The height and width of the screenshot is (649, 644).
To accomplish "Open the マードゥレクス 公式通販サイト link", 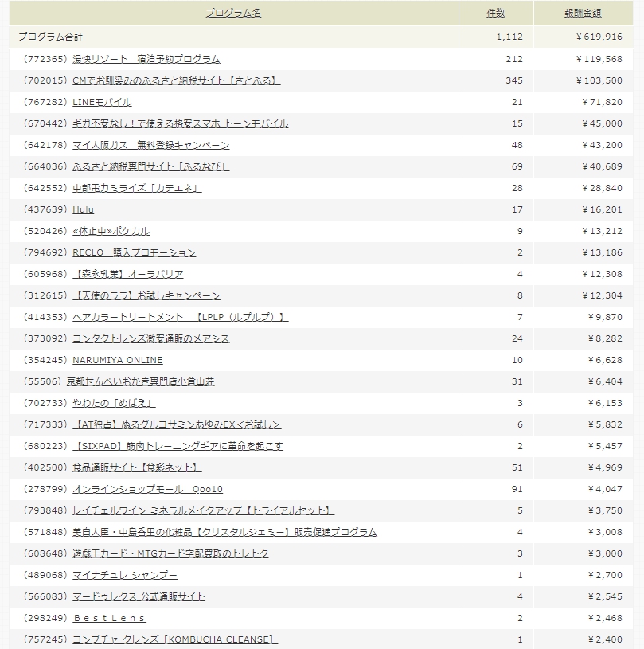I will [x=139, y=597].
